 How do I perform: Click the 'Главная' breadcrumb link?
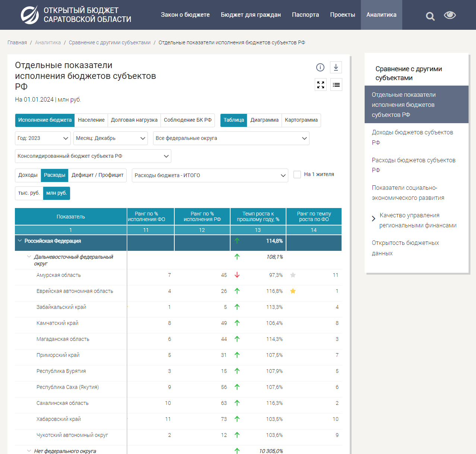(x=17, y=42)
